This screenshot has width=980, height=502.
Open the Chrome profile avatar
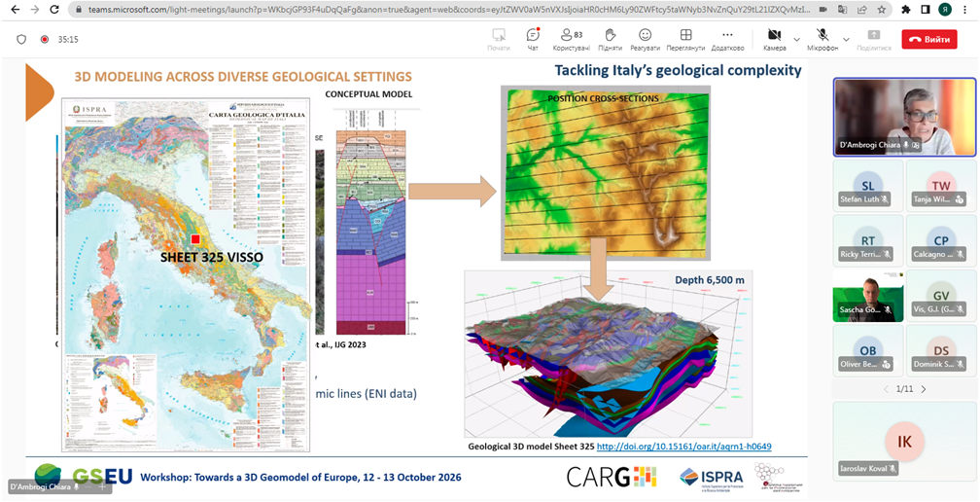(945, 10)
